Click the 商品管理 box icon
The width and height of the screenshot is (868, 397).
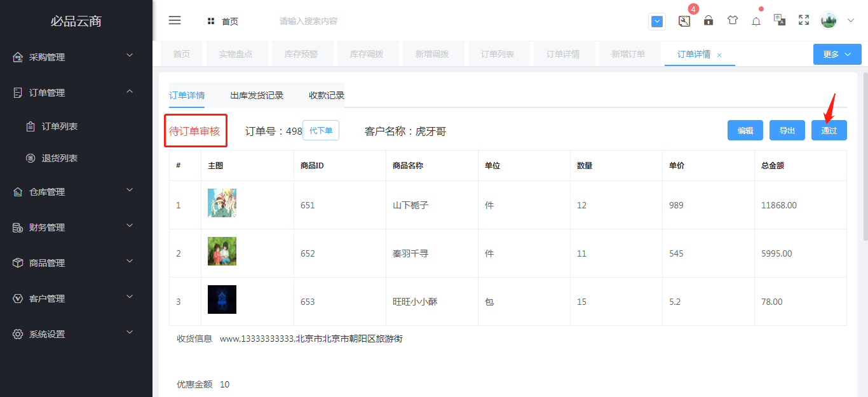(x=18, y=263)
